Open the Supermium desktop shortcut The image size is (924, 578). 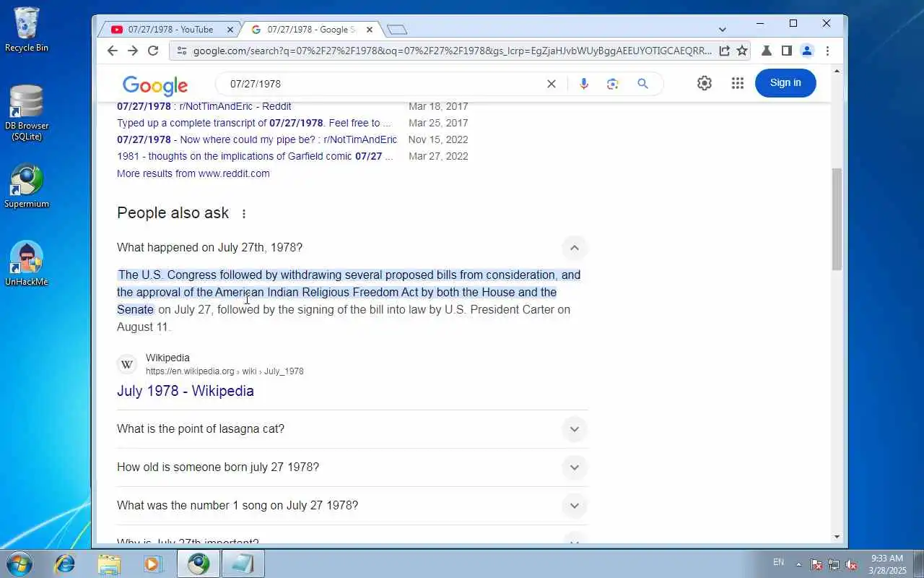(27, 187)
